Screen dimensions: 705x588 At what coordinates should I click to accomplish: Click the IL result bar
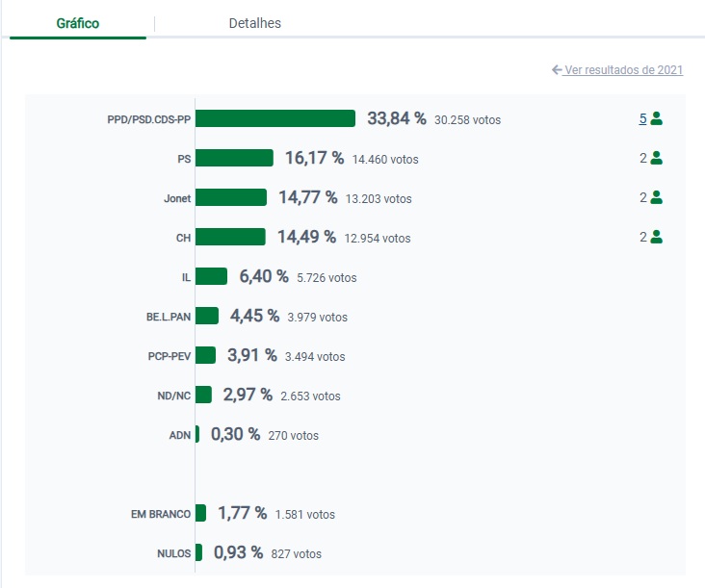pyautogui.click(x=211, y=276)
